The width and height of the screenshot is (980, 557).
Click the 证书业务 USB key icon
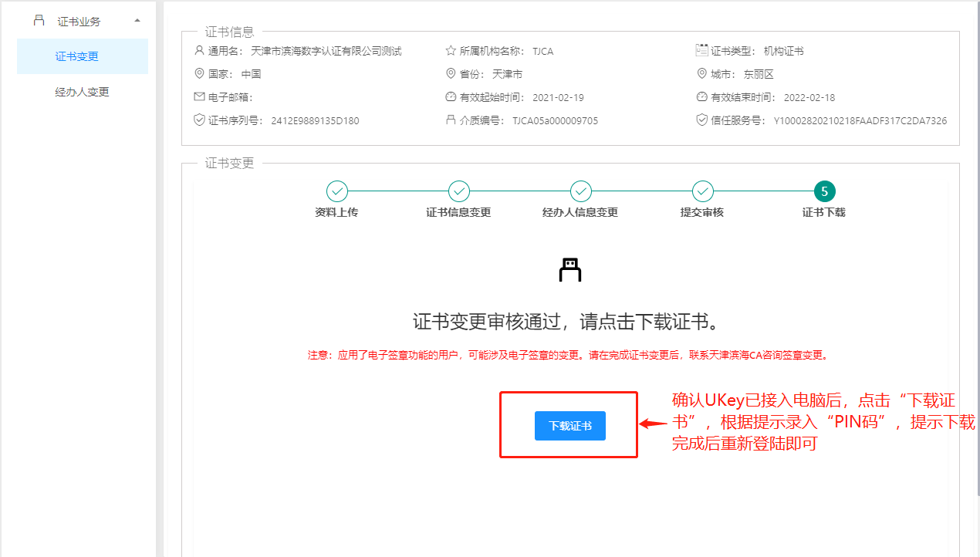click(x=39, y=21)
